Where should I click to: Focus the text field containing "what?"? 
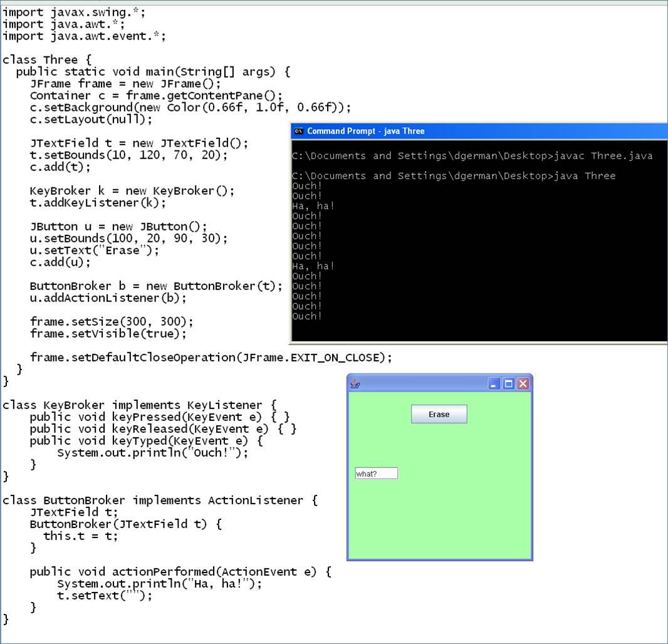(x=376, y=474)
